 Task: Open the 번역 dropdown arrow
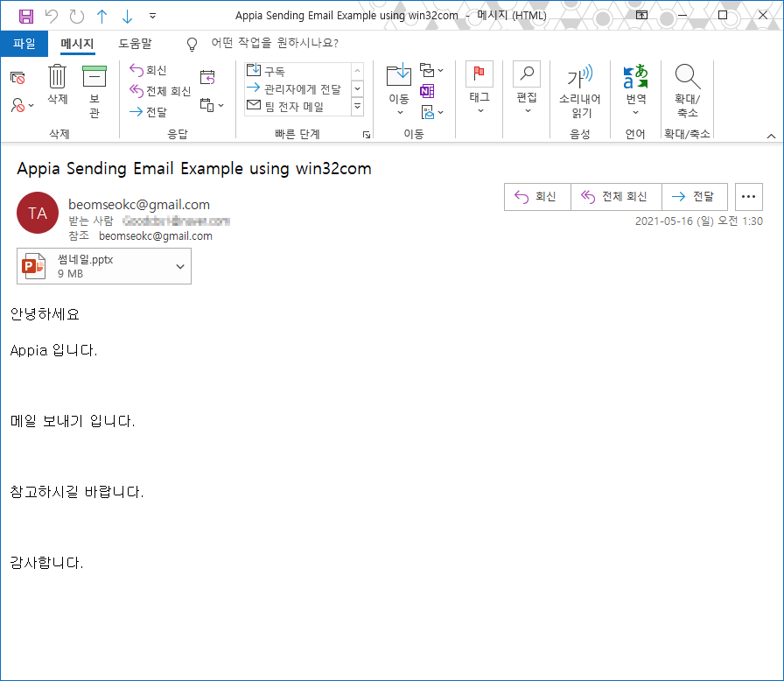tap(635, 113)
